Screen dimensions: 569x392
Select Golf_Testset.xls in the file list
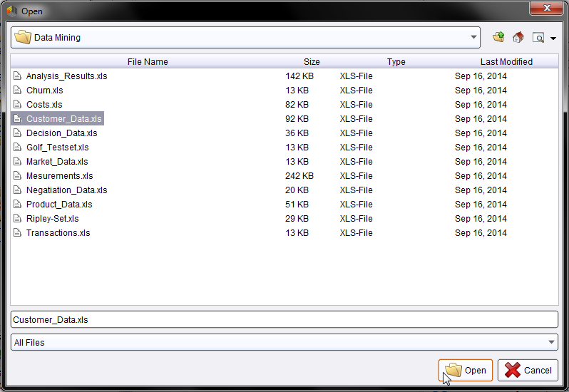(x=57, y=148)
